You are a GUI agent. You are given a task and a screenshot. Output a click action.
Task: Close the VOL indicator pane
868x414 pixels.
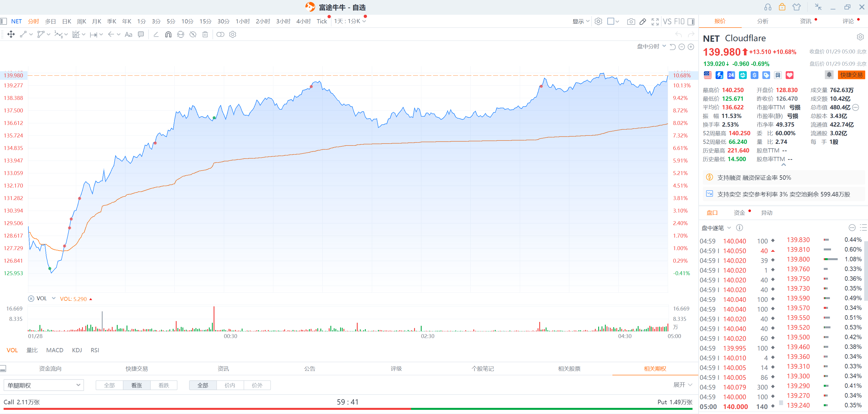coord(31,298)
